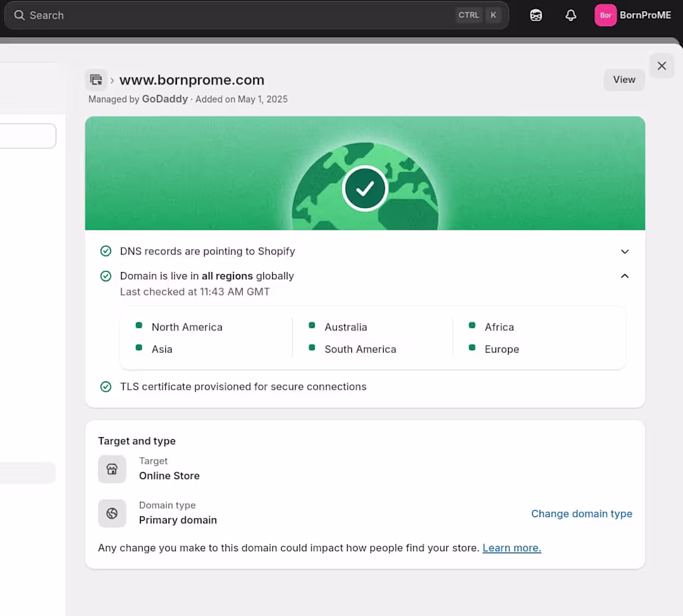Select the Online Store storefront icon under Target

pos(112,469)
